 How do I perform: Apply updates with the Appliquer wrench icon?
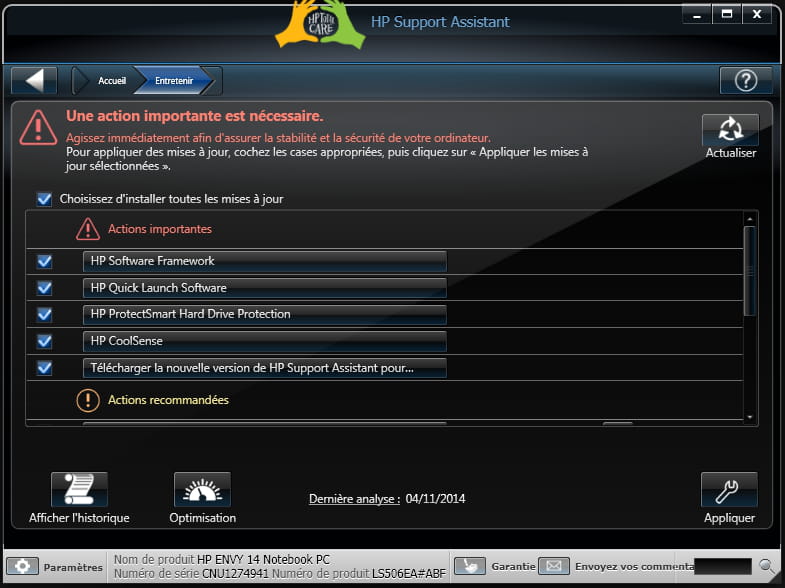tap(729, 489)
